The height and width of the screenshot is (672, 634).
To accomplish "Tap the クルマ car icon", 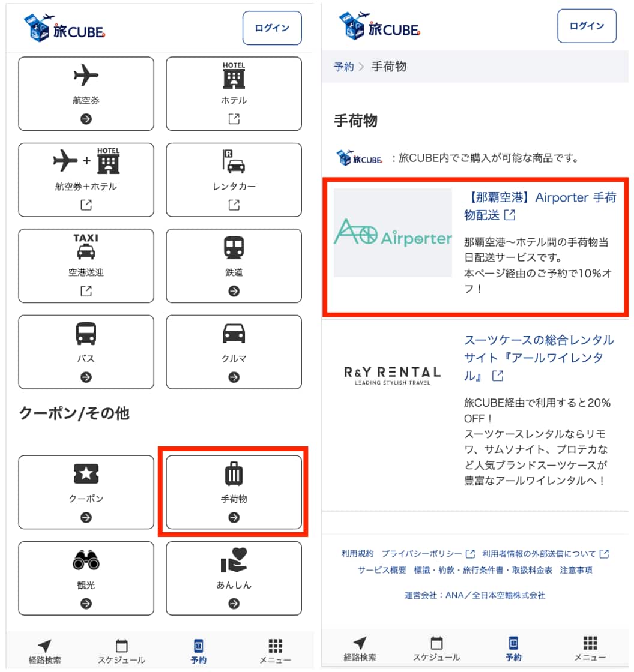I will pyautogui.click(x=234, y=334).
